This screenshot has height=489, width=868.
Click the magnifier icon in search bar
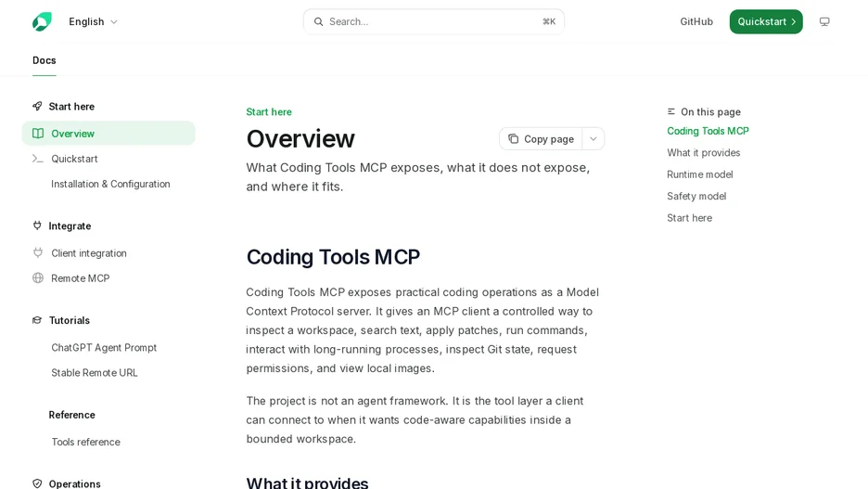pos(318,21)
